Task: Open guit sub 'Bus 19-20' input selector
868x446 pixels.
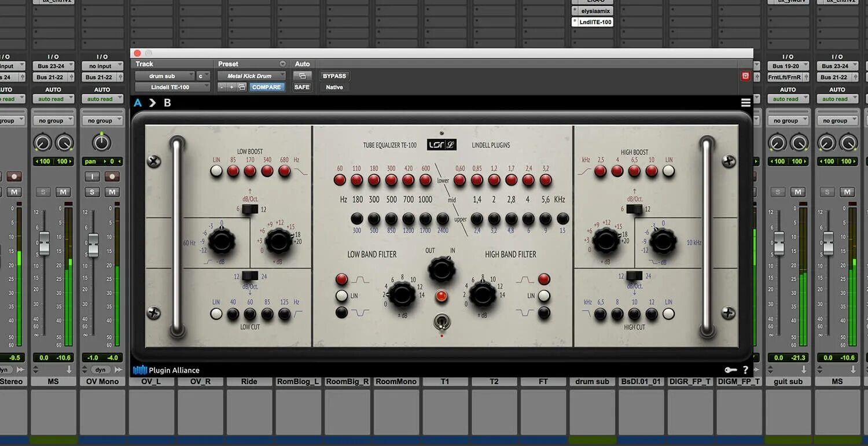Action: pos(788,66)
